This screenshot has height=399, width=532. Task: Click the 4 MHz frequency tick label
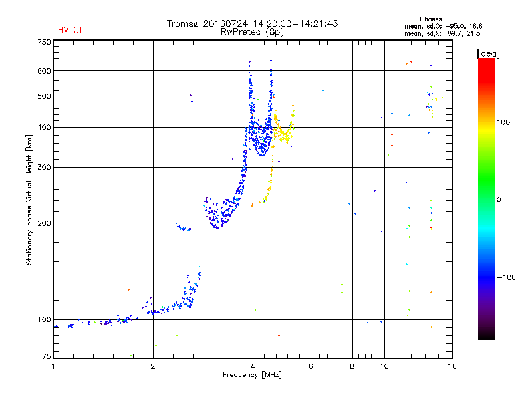tap(253, 366)
